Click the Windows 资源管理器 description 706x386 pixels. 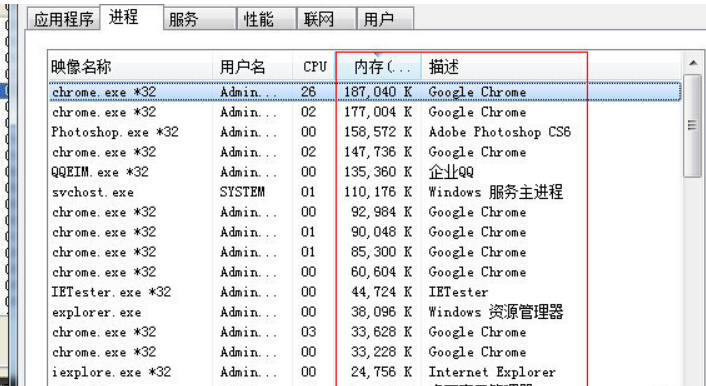tap(496, 312)
